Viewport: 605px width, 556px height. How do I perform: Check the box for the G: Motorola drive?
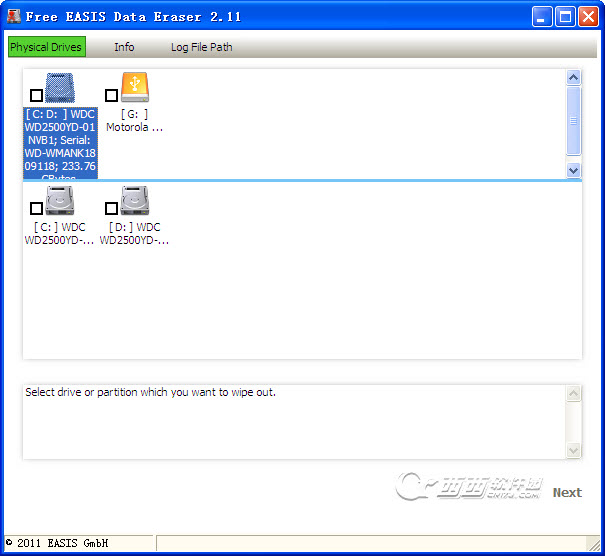pos(111,95)
